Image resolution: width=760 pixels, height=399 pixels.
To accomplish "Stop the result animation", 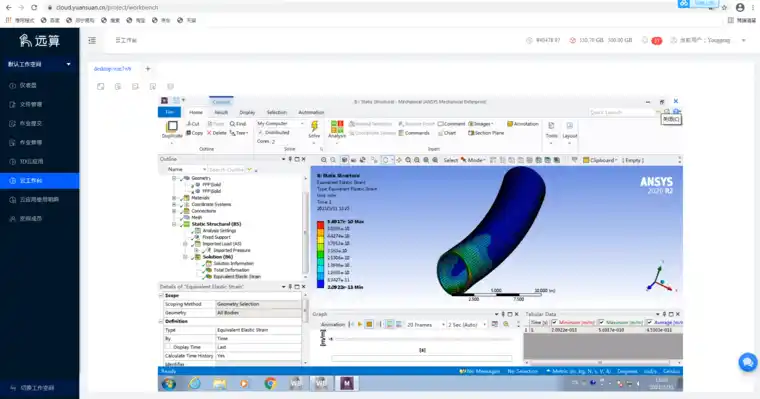I will (x=369, y=324).
